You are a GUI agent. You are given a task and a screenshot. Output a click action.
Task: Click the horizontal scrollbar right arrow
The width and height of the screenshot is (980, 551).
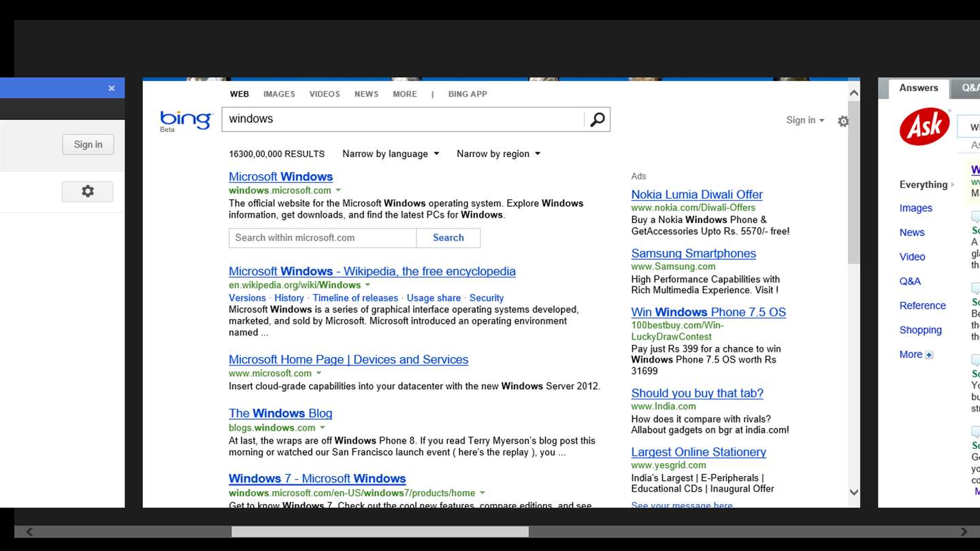[x=964, y=532]
